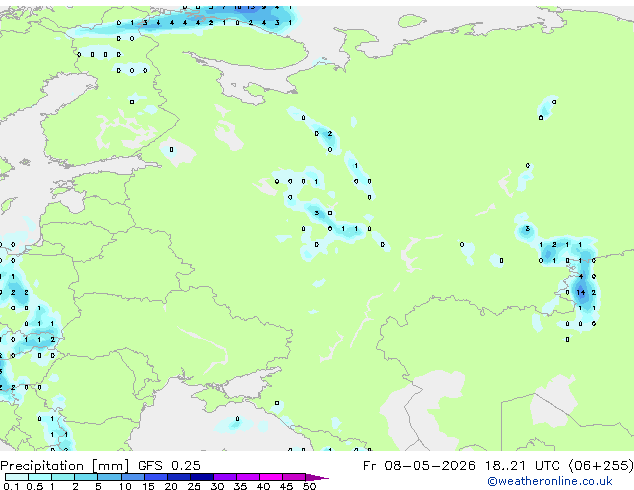The image size is (634, 490).
Task: Click the 40–45 mm magenta legend swatch
Action: (271, 477)
